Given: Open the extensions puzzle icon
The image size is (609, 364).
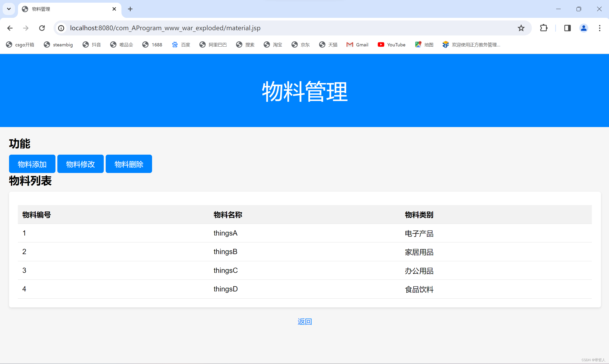Looking at the screenshot, I should (x=544, y=28).
